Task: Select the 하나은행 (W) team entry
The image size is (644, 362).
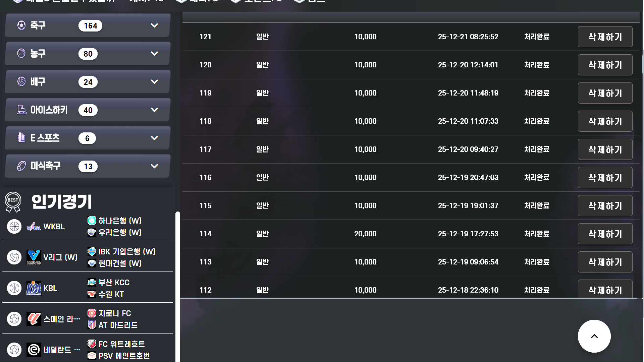Action: [x=120, y=221]
